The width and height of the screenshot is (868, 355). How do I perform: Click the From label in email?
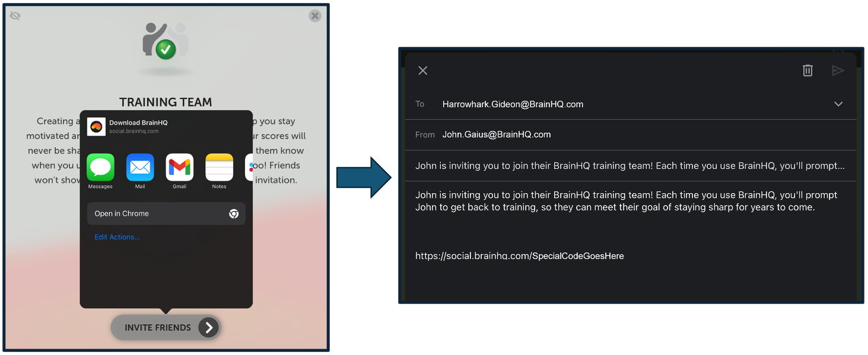point(425,135)
